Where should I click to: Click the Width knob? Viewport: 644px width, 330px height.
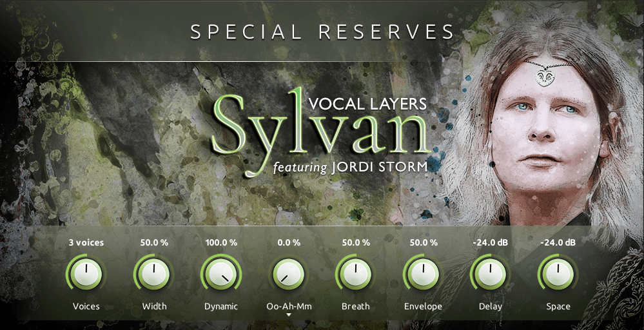tap(153, 274)
